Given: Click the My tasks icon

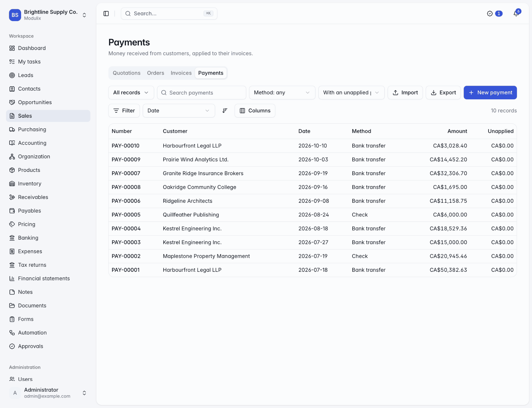Looking at the screenshot, I should 12,62.
